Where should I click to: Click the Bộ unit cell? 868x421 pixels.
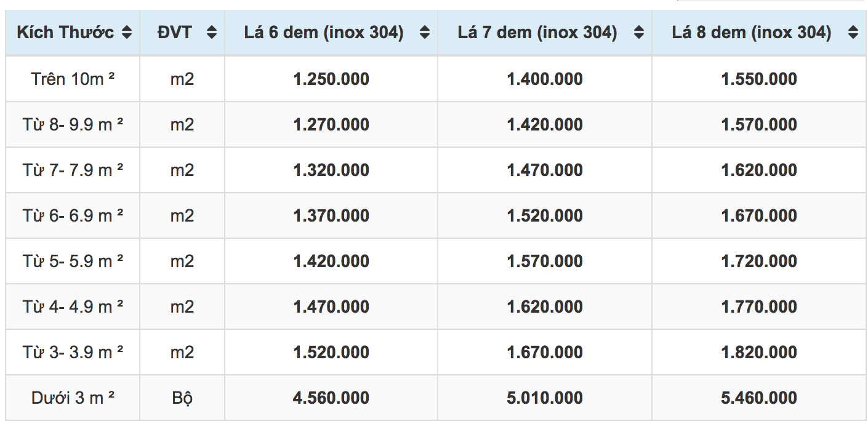(182, 398)
